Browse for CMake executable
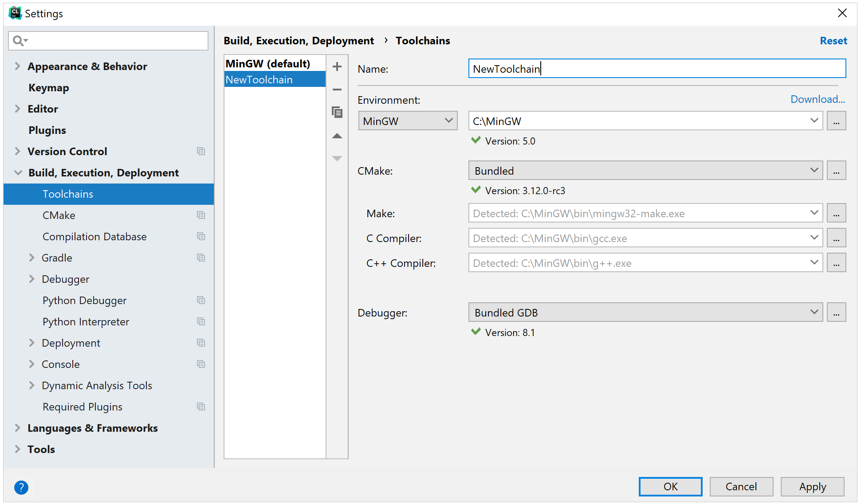This screenshot has height=504, width=861. click(836, 171)
